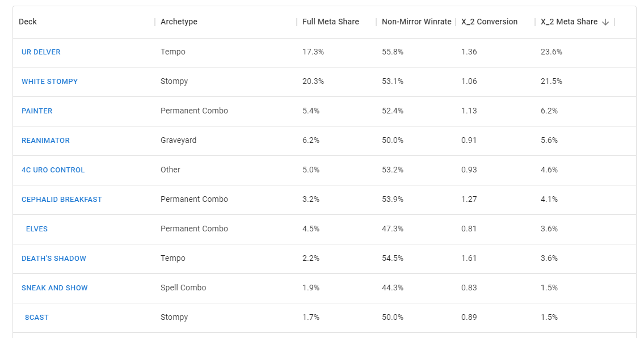Screen dimensions: 644x338
Task: Open the WHITE STOMPY deck link
Action: [50, 82]
